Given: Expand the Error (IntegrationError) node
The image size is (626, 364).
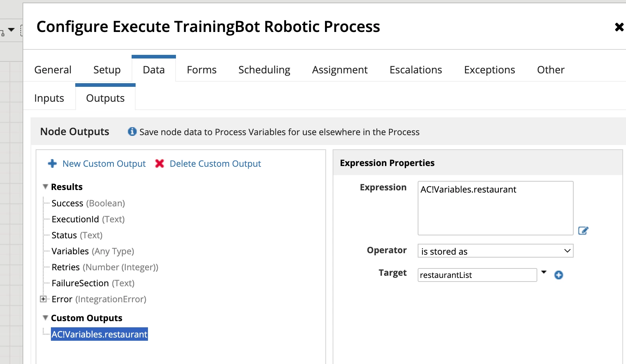Looking at the screenshot, I should (43, 299).
